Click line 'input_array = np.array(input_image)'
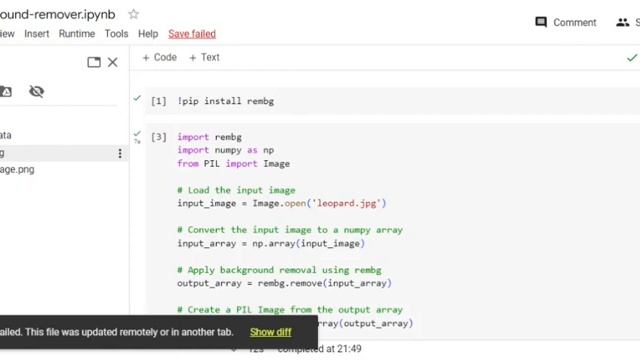 tap(271, 243)
